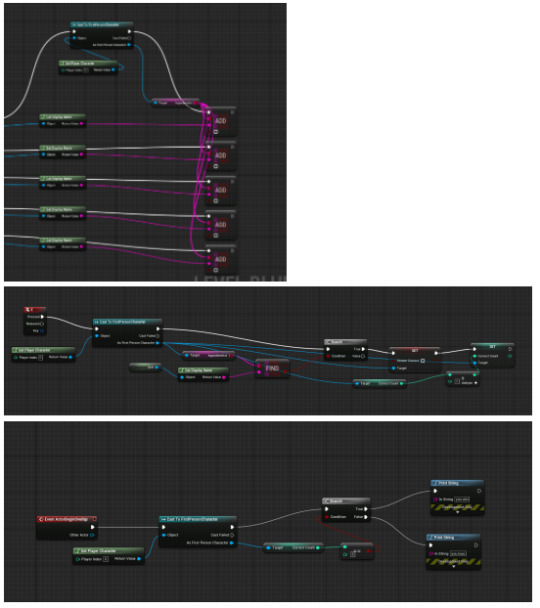Click As First Person Character pin in F key graph
540x608 pixels.
pyautogui.click(x=158, y=343)
